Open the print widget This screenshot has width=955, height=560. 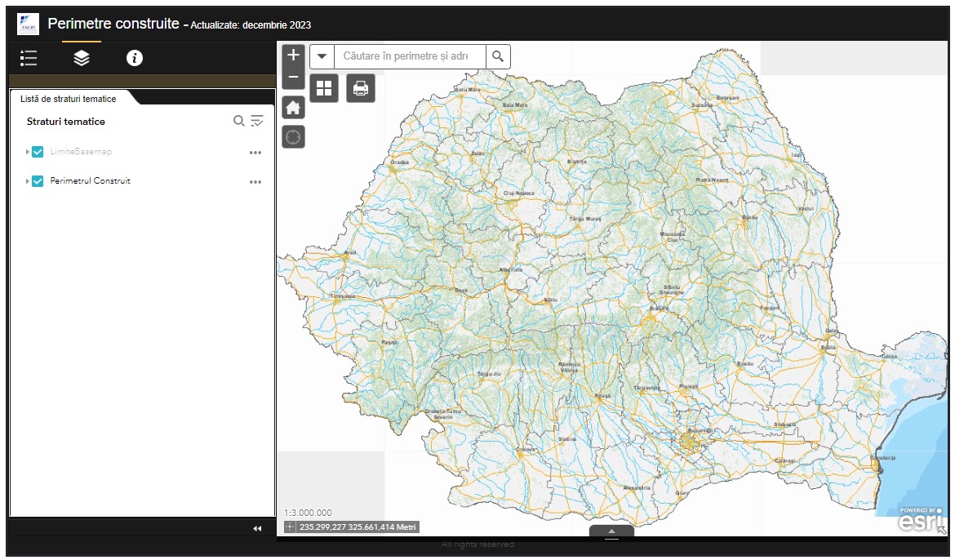pyautogui.click(x=361, y=88)
